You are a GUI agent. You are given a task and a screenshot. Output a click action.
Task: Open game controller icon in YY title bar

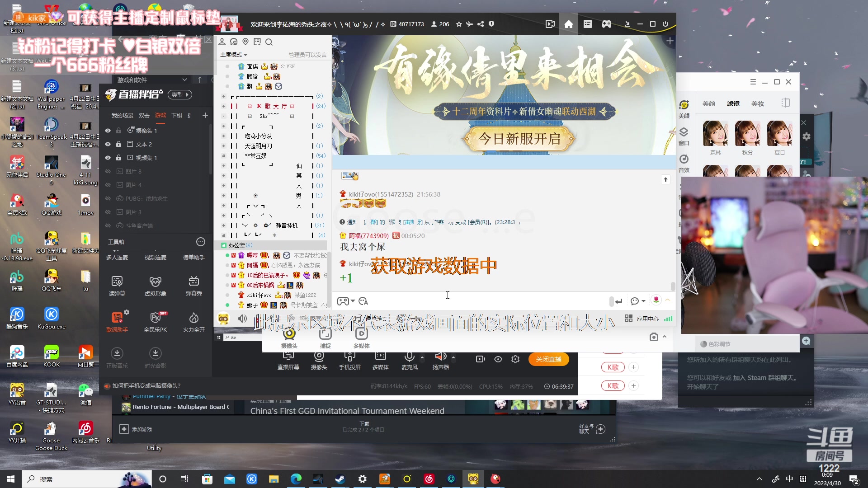coord(607,24)
